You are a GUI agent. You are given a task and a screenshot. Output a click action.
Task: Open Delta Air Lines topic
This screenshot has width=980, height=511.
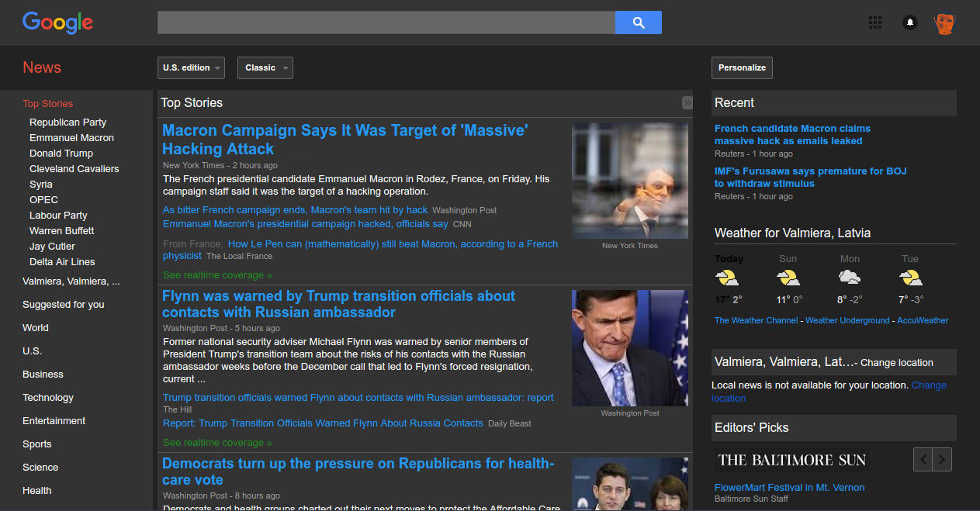point(62,261)
